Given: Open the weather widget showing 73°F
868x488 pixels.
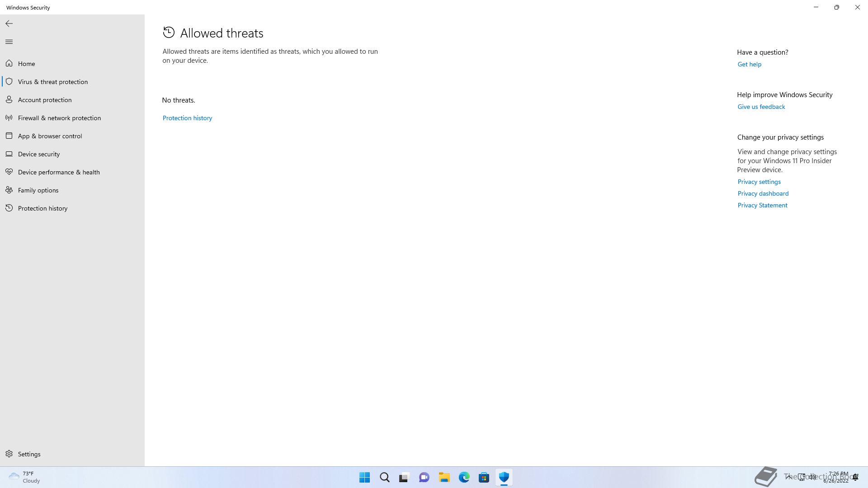Looking at the screenshot, I should (x=24, y=477).
